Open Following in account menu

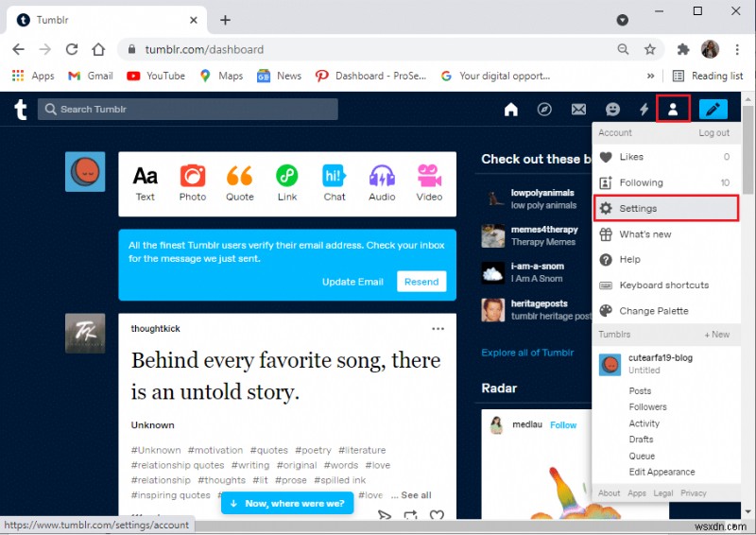coord(666,182)
